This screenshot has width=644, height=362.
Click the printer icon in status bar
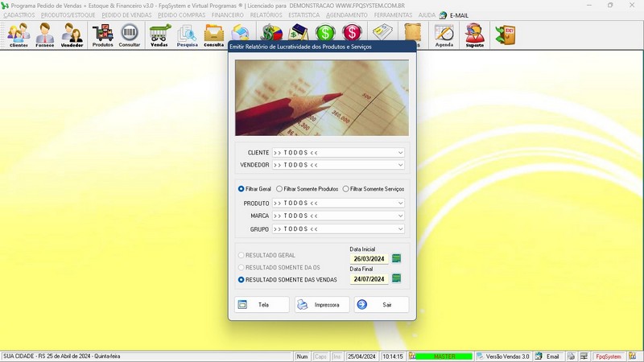click(571, 356)
